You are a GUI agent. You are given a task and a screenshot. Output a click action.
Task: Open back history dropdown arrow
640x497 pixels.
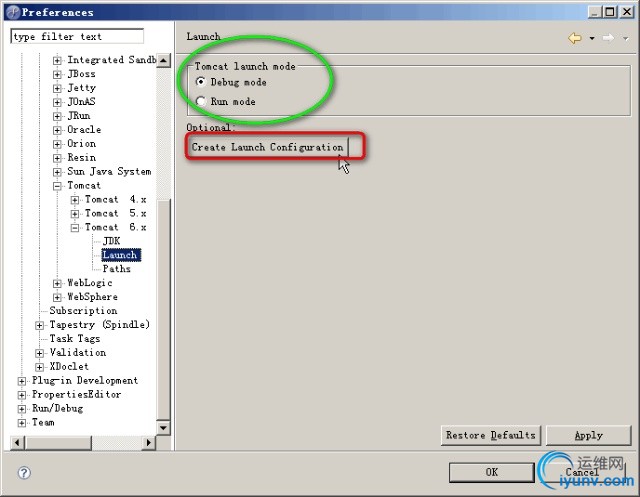(592, 38)
